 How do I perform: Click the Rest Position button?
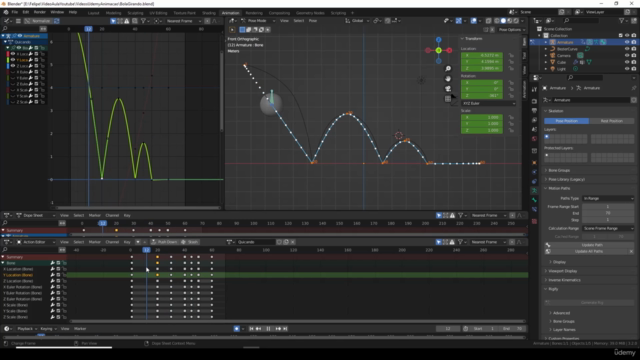(611, 121)
